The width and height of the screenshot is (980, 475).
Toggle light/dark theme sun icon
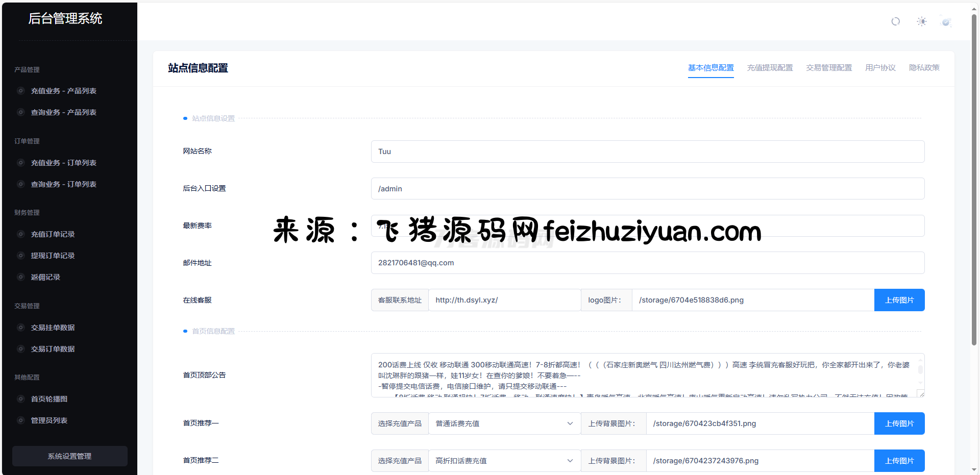click(x=921, y=21)
